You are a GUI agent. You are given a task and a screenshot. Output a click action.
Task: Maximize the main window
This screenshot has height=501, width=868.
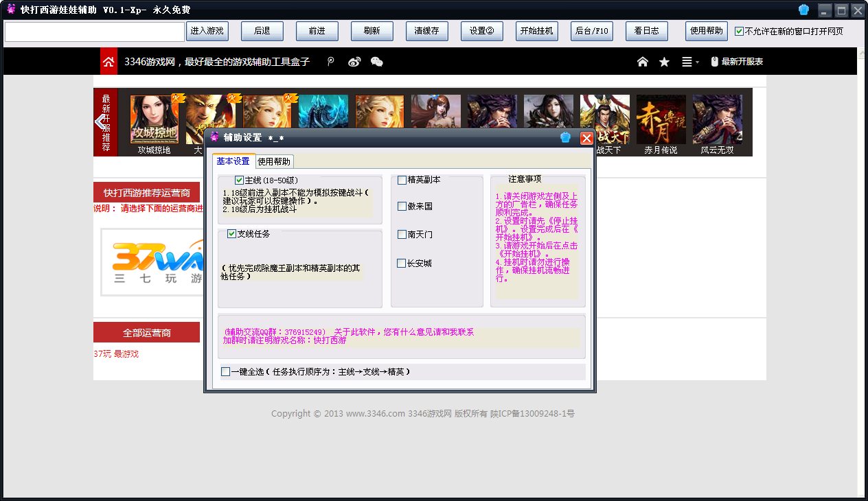pos(841,10)
